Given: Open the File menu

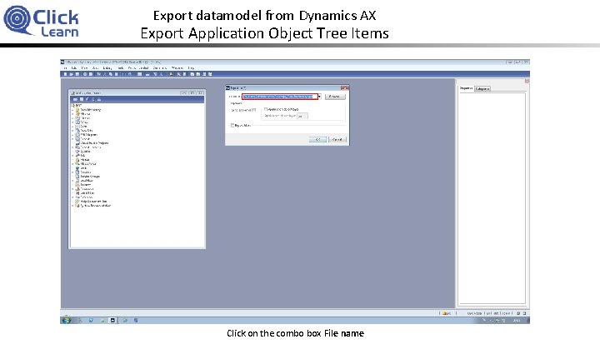Looking at the screenshot, I should coord(65,68).
